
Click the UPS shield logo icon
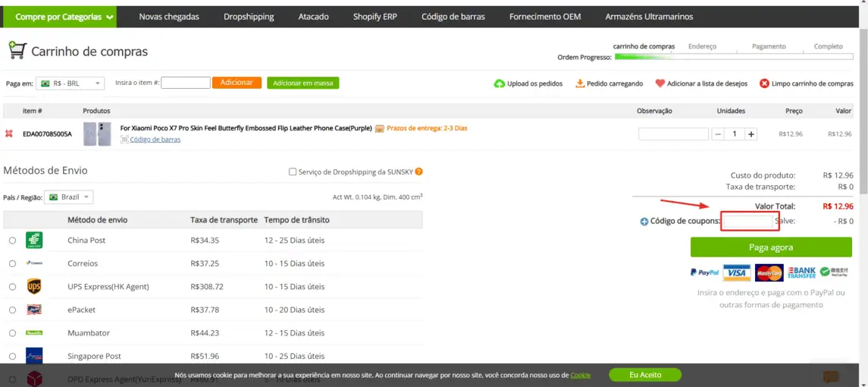click(34, 287)
